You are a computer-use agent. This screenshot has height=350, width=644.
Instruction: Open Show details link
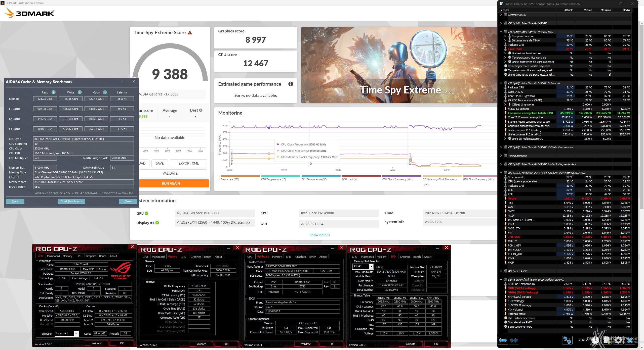click(320, 235)
